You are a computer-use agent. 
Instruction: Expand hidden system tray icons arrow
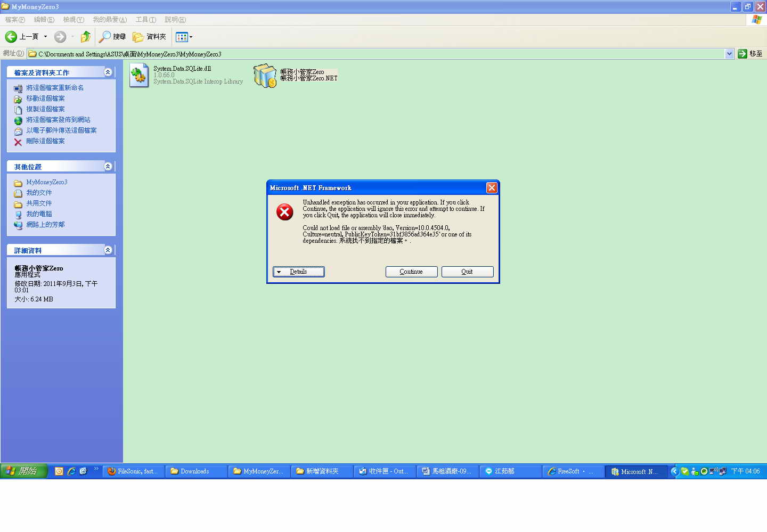tap(674, 471)
